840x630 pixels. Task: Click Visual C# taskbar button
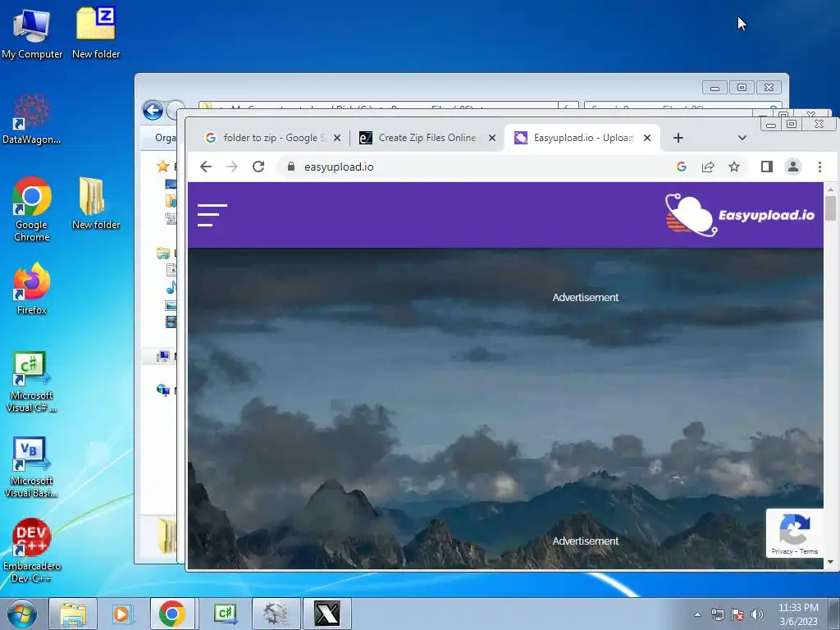click(225, 614)
